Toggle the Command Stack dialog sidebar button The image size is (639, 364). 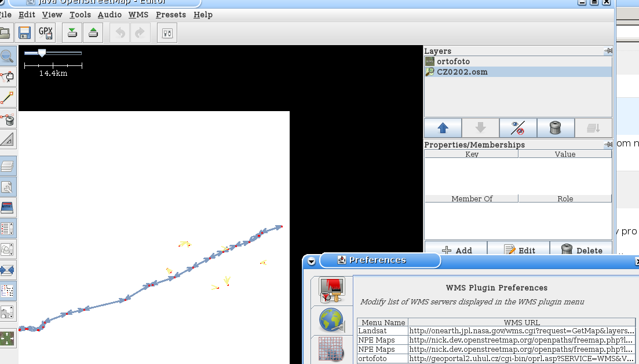click(8, 291)
